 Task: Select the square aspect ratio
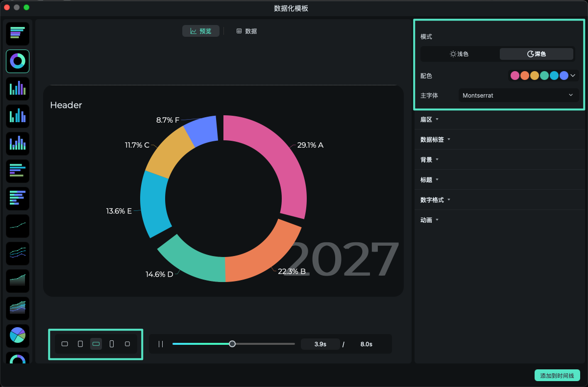(127, 344)
